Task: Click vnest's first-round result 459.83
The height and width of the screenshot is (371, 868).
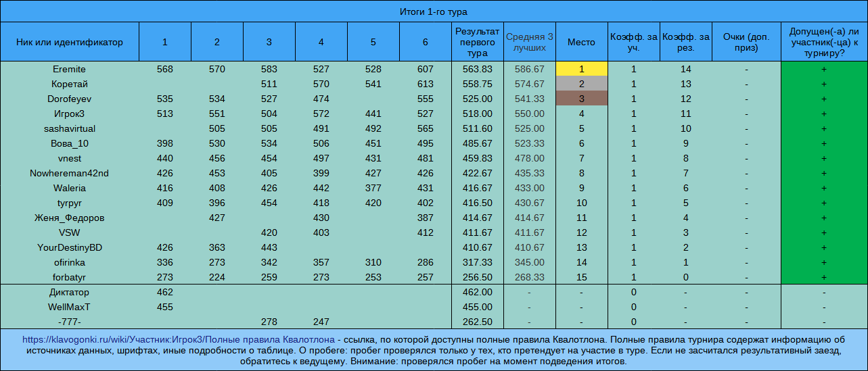Action: point(478,159)
